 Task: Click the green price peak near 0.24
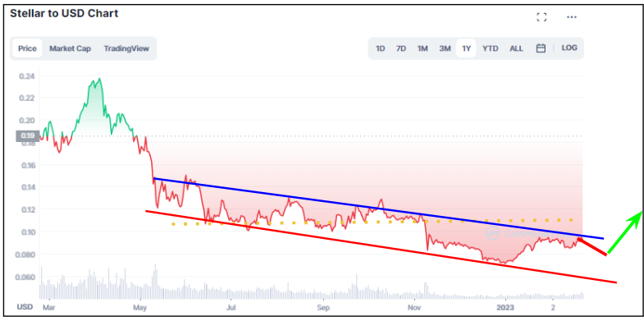tap(99, 79)
